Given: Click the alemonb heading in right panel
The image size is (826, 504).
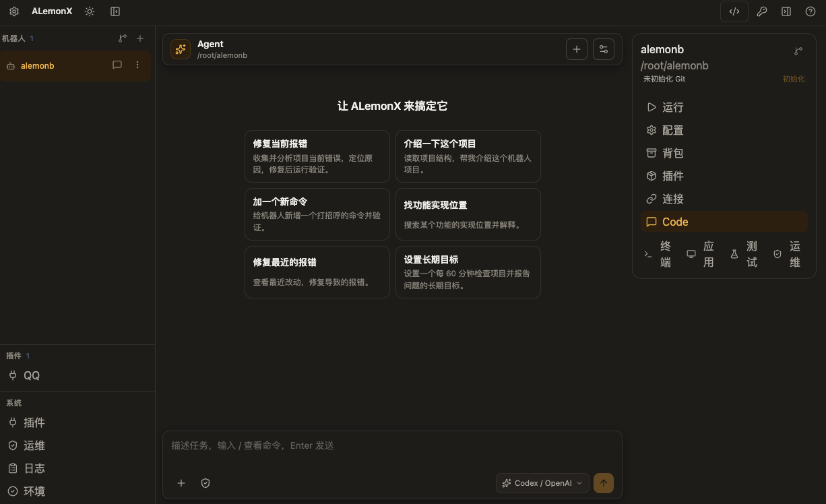Looking at the screenshot, I should [662, 49].
